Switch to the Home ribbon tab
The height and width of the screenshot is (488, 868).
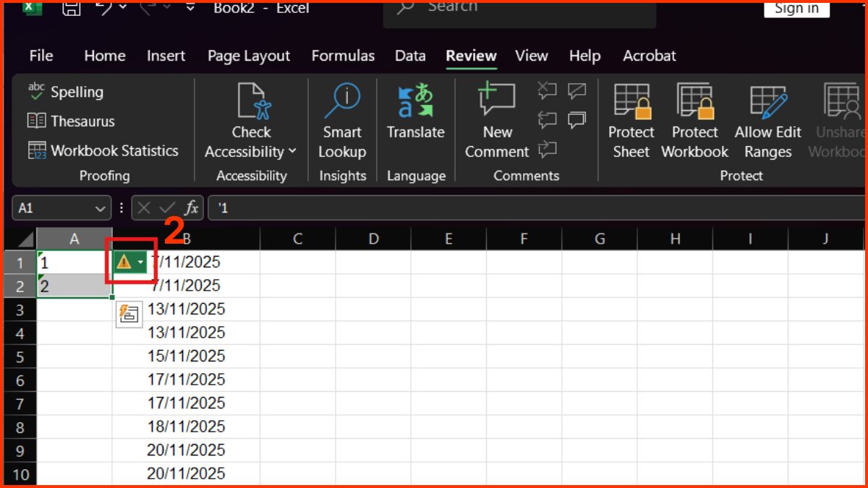[x=104, y=56]
